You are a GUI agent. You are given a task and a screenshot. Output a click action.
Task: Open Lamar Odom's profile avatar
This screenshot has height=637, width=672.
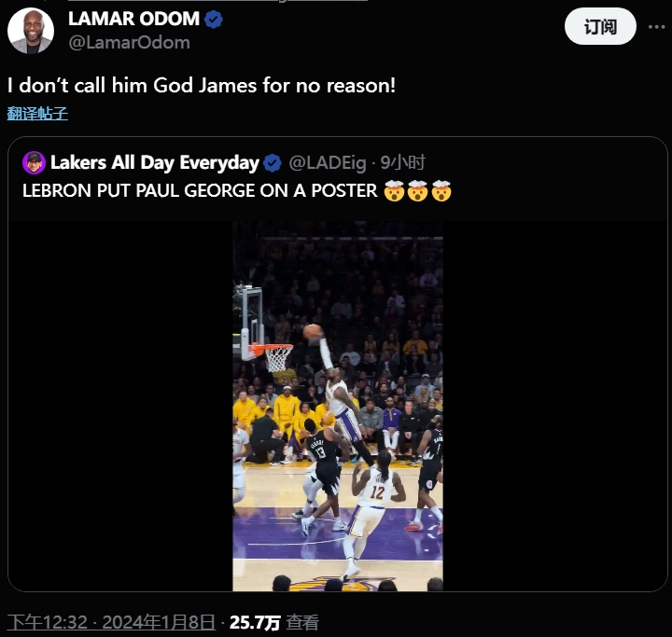[31, 31]
